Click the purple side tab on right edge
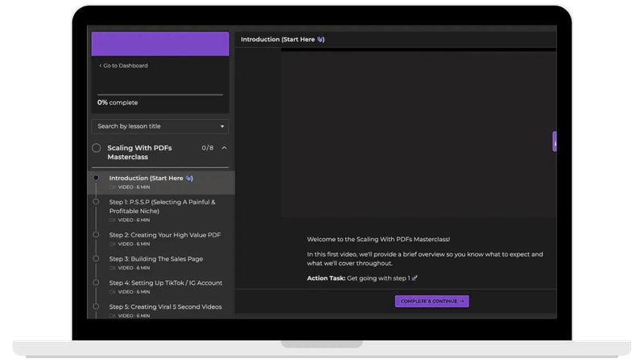The height and width of the screenshot is (362, 644). click(x=555, y=142)
